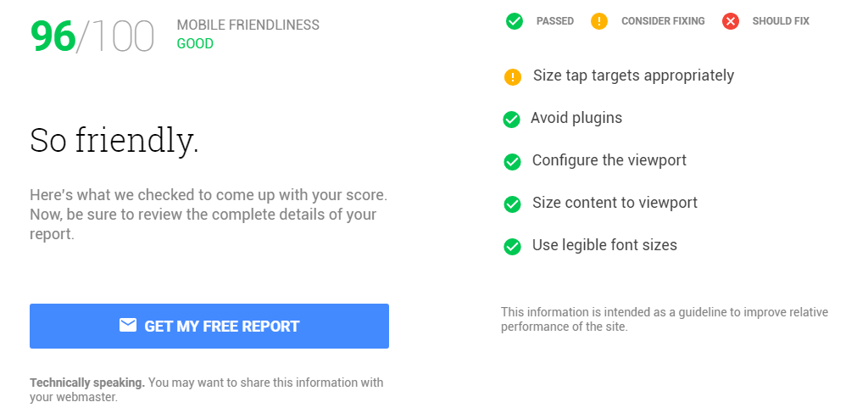Image resolution: width=868 pixels, height=419 pixels.
Task: Click warning icon beside Size tap targets
Action: pyautogui.click(x=513, y=77)
